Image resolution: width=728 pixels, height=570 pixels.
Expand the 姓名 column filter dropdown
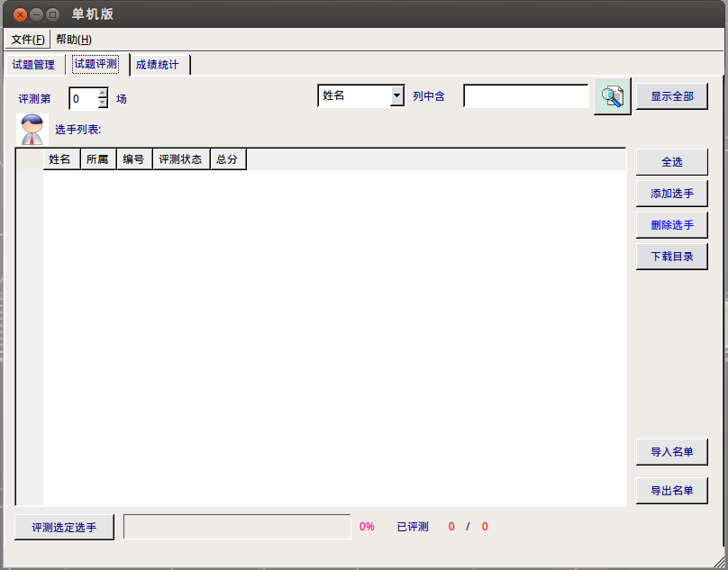click(396, 95)
